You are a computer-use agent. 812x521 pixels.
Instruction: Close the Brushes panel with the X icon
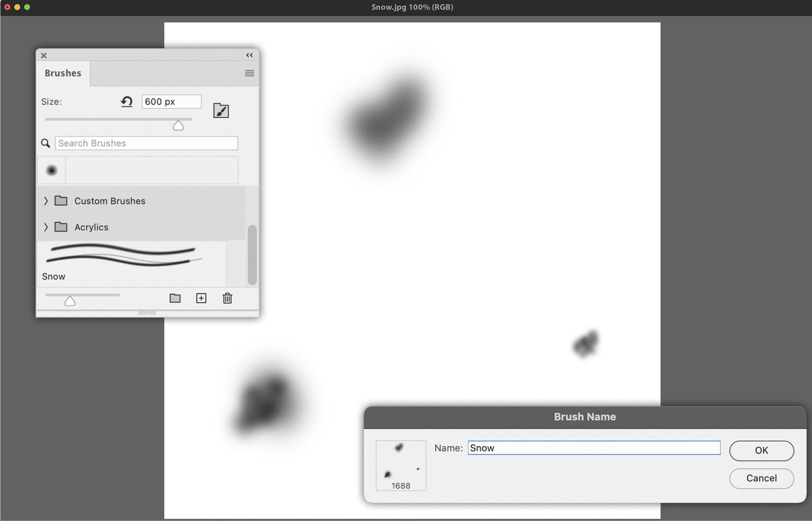[x=44, y=55]
